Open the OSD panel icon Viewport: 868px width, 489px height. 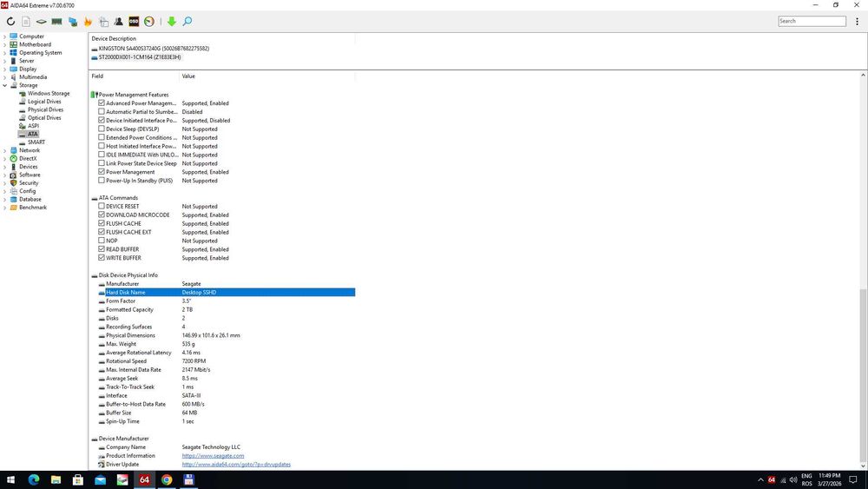tap(134, 22)
